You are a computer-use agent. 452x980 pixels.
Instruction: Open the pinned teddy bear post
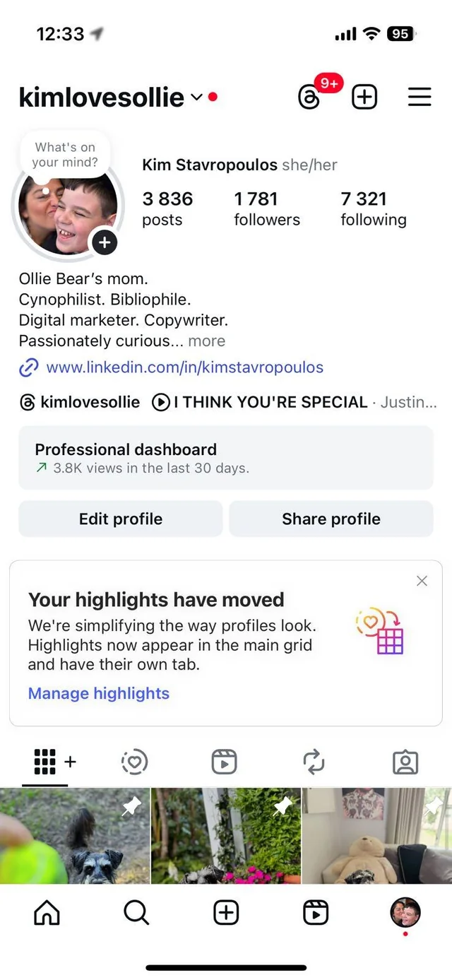coord(376,836)
